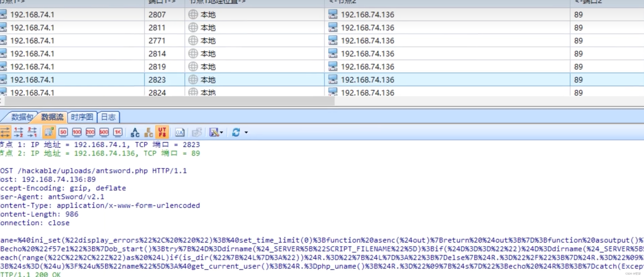
Task: Click the refresh icon
Action: [236, 132]
